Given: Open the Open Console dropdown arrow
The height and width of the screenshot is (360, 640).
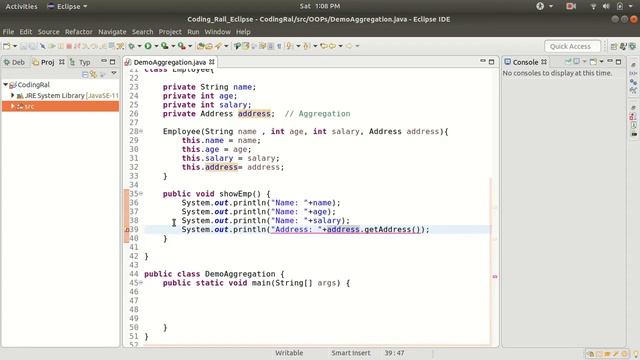Looking at the screenshot, I should point(601,62).
